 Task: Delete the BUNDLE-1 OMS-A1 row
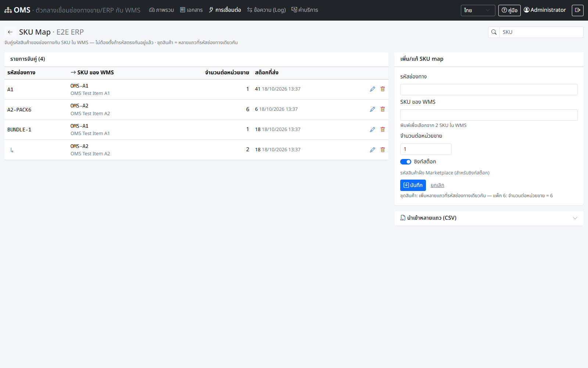point(383,130)
